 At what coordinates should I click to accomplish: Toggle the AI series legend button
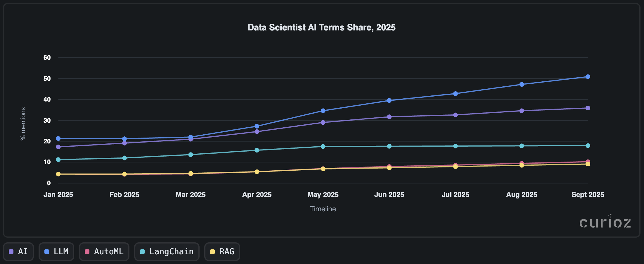[18, 251]
